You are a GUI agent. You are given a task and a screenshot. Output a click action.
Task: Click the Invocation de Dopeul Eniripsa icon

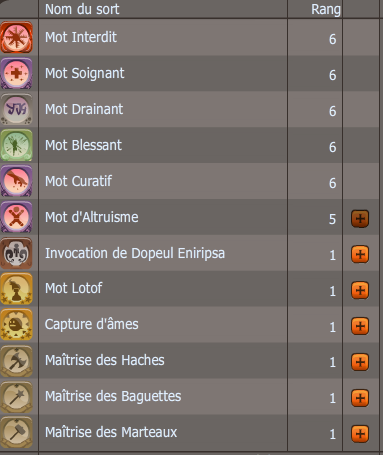click(16, 253)
